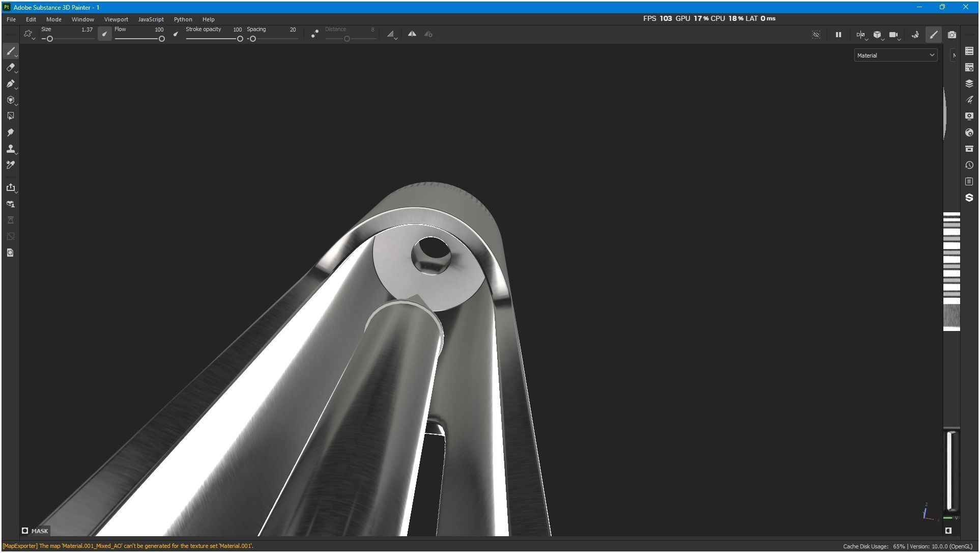980x553 pixels.
Task: Select the Smudge tool
Action: coord(10,132)
